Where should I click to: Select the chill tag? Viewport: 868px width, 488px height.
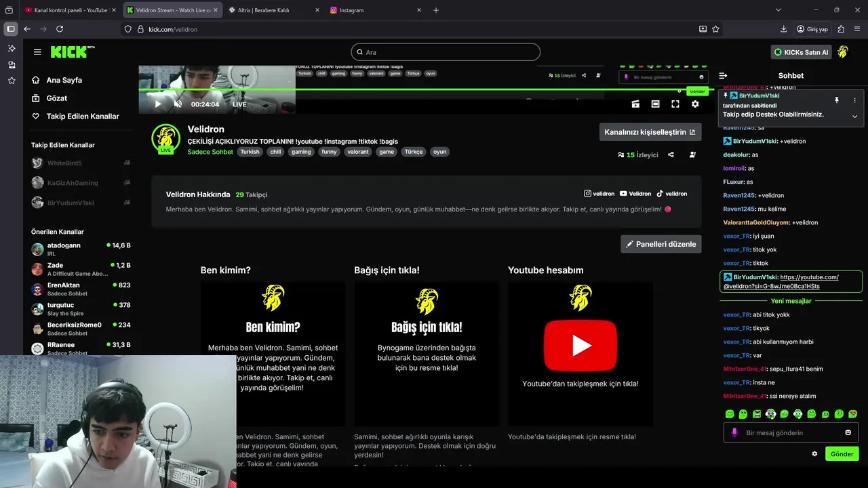click(x=275, y=152)
